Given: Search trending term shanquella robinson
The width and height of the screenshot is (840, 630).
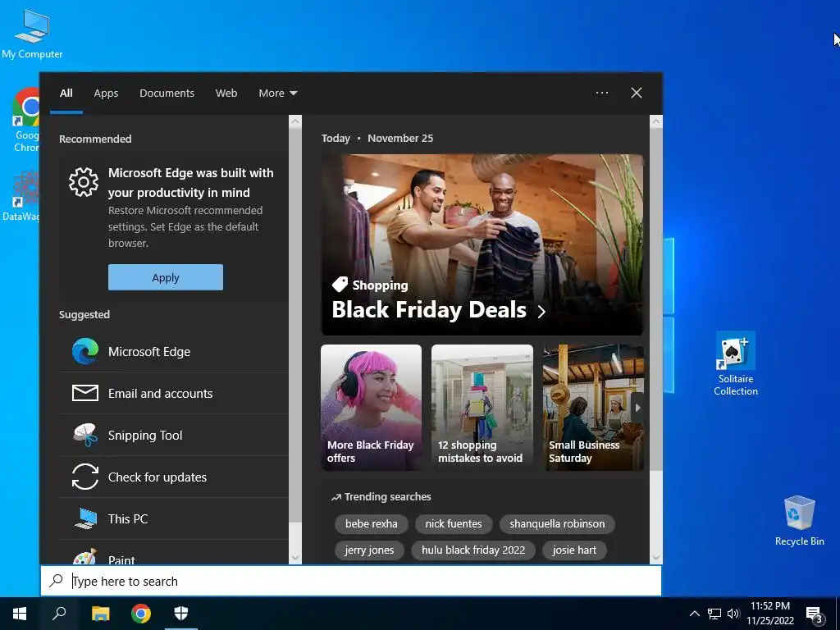Looking at the screenshot, I should (x=557, y=523).
